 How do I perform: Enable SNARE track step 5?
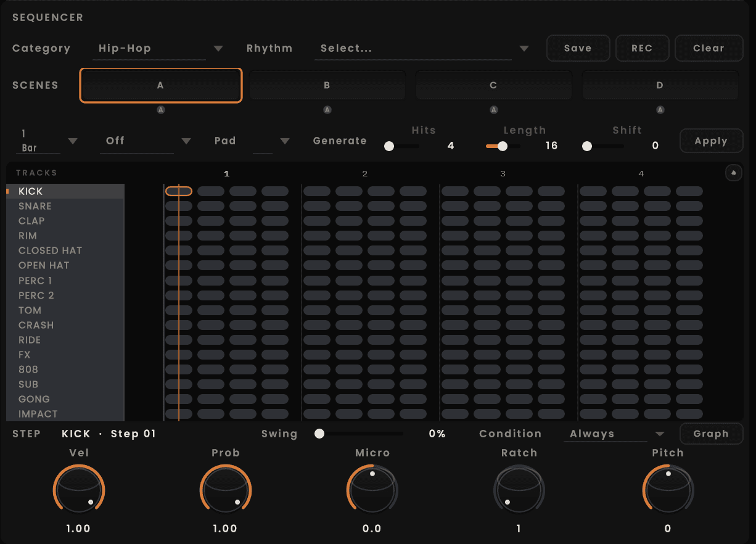pyautogui.click(x=317, y=206)
